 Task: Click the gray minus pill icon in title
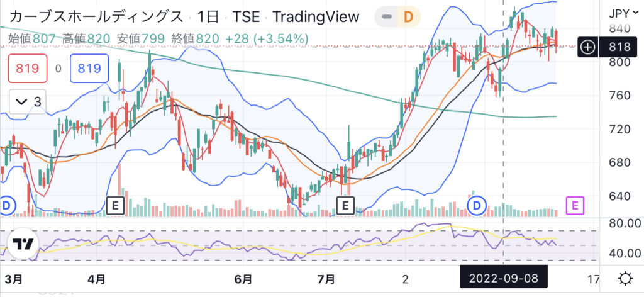point(387,17)
